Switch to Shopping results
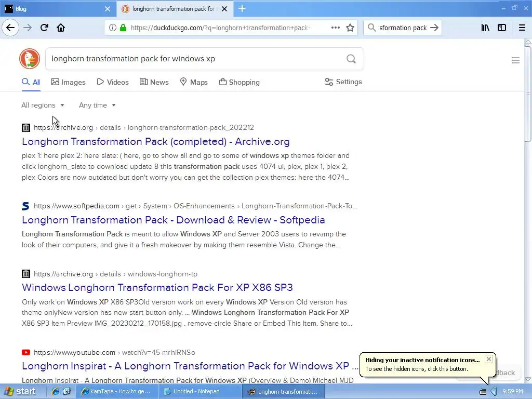The width and height of the screenshot is (532, 399). pos(239,82)
